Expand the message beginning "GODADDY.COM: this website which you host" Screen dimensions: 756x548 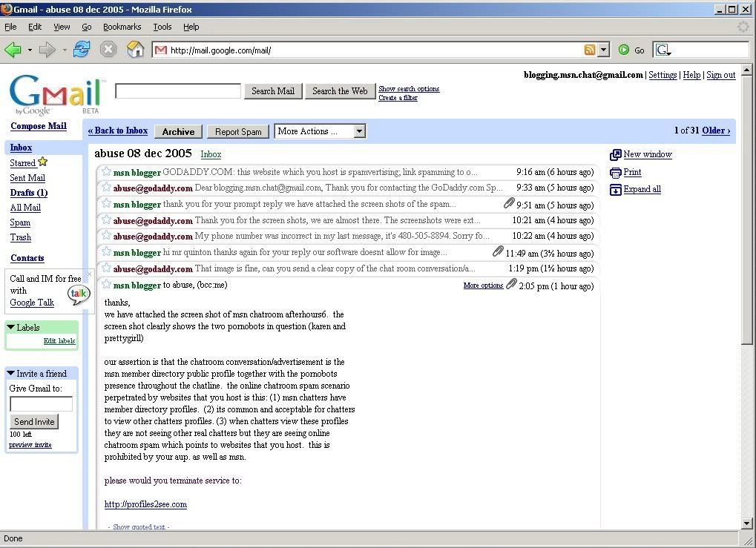(348, 172)
